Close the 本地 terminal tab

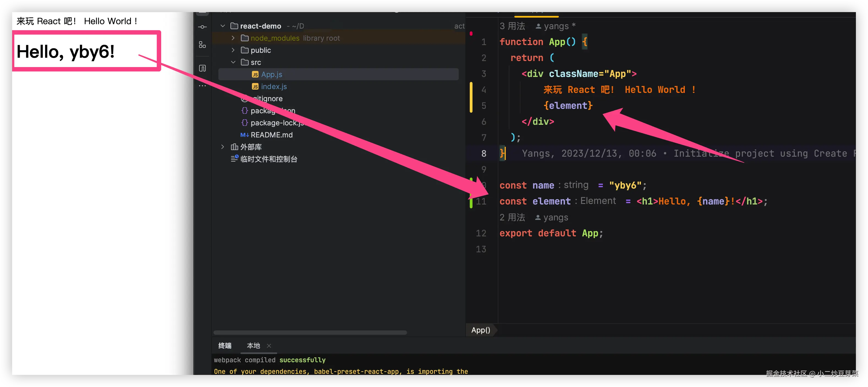[269, 345]
